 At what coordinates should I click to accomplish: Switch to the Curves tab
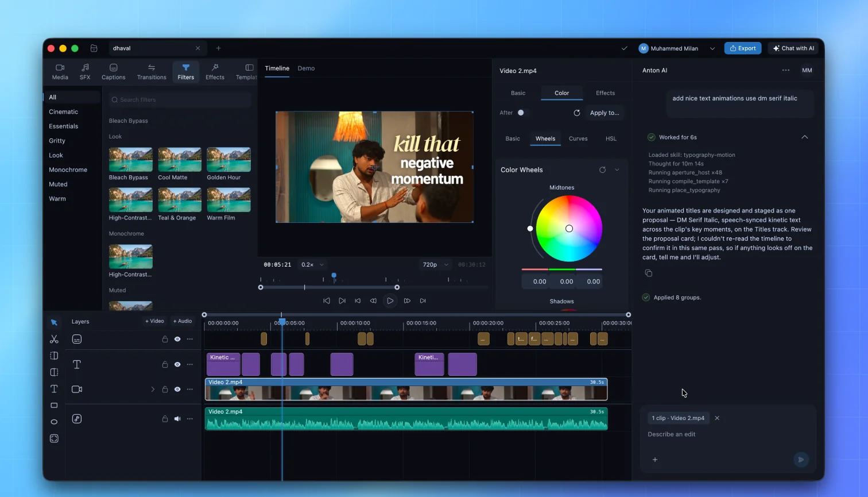[578, 138]
